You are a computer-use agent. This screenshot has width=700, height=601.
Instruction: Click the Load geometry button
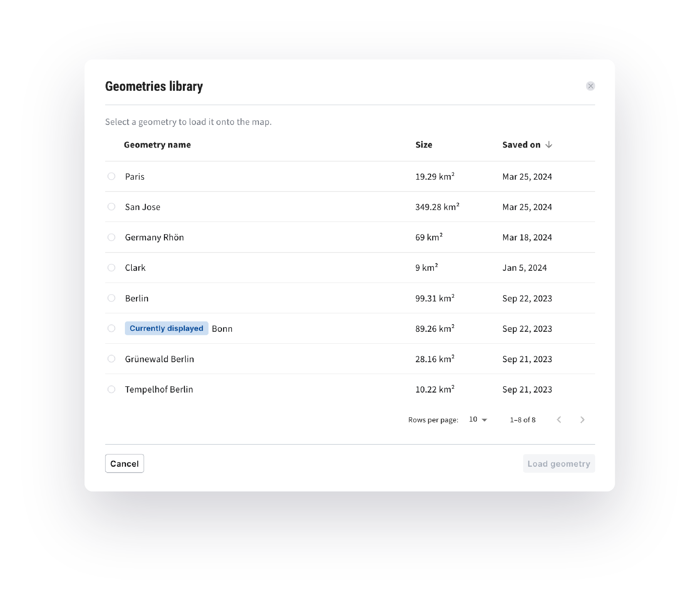[x=558, y=464]
